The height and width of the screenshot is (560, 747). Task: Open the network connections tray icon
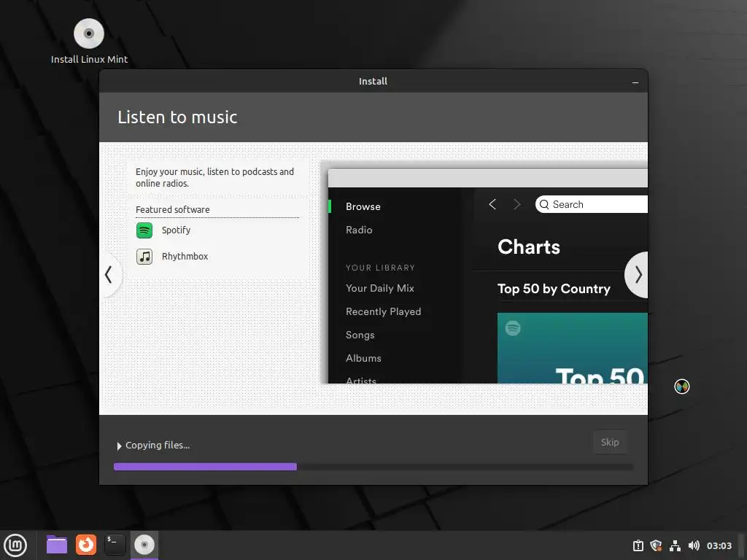(675, 545)
